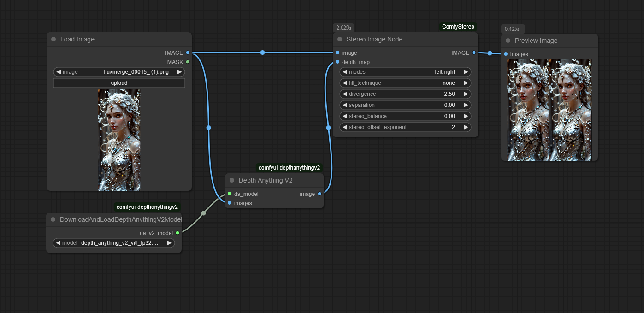The image size is (644, 313).
Task: Collapse the Preview Image node via its dot
Action: click(x=508, y=41)
